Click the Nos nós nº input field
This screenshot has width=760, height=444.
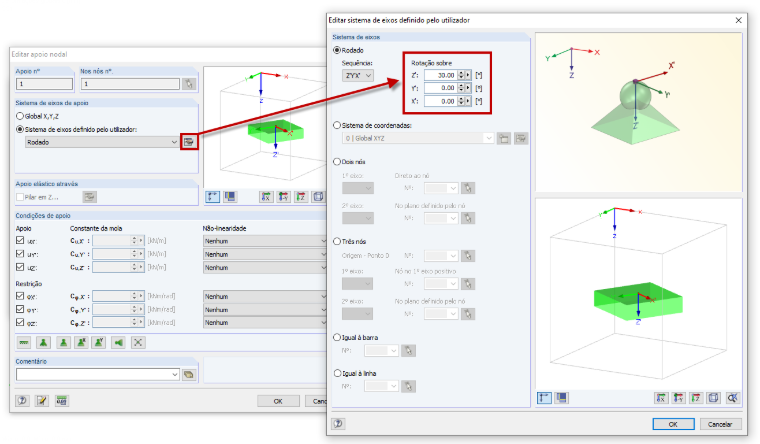tap(129, 84)
